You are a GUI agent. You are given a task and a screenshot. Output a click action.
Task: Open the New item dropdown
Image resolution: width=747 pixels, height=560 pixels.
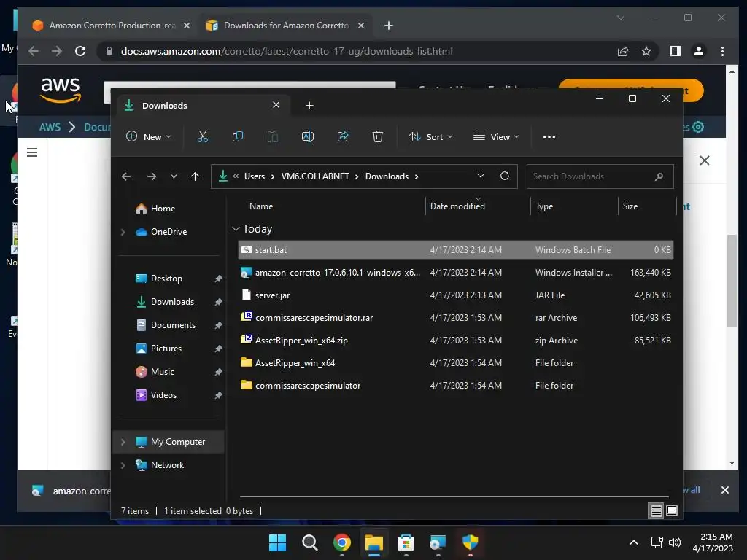coord(149,136)
